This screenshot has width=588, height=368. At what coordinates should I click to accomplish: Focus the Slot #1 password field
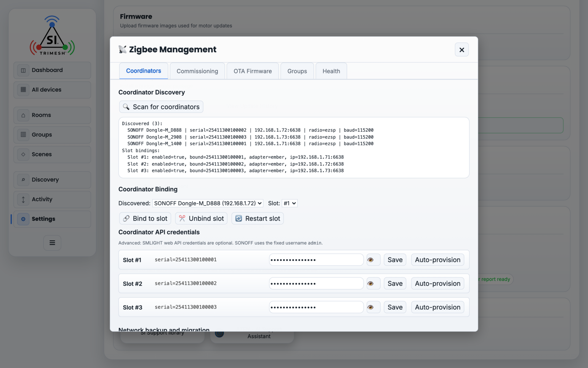[x=316, y=260]
